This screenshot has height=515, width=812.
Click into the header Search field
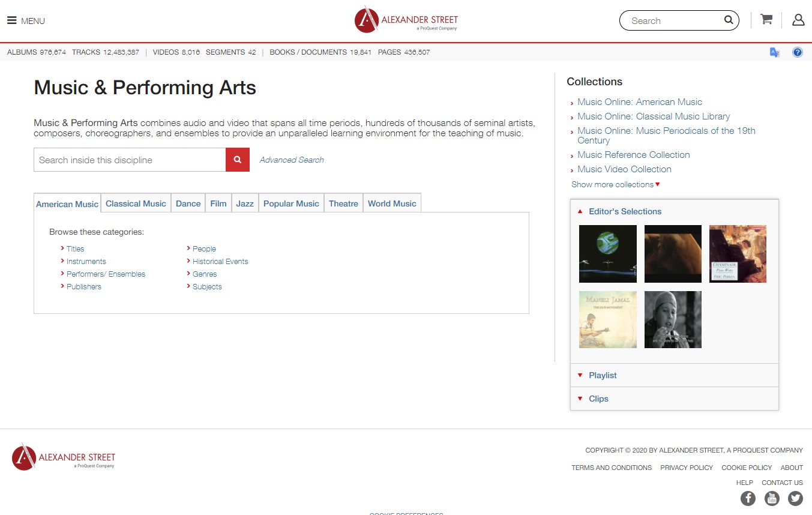672,20
